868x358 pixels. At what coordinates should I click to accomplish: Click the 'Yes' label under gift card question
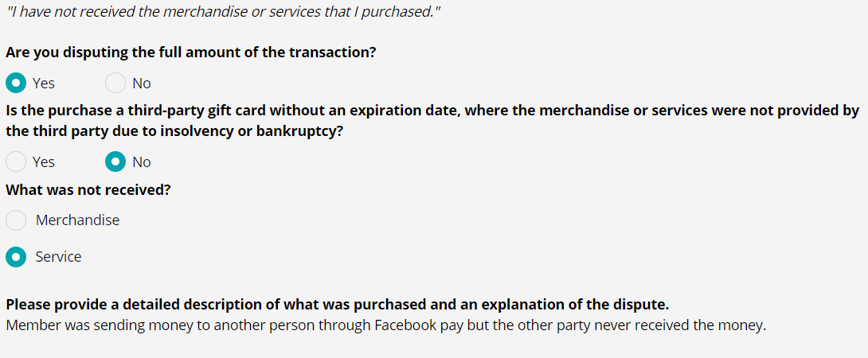click(x=44, y=162)
